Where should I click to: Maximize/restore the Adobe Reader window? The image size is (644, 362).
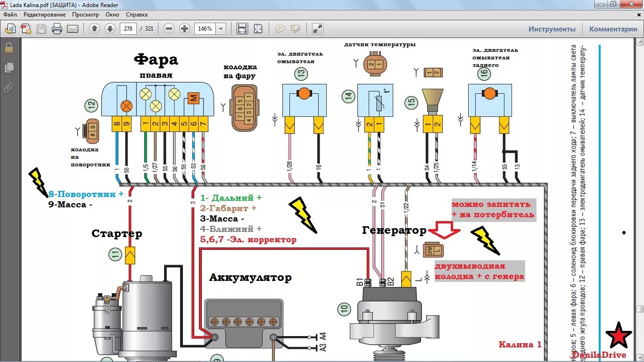pos(613,4)
